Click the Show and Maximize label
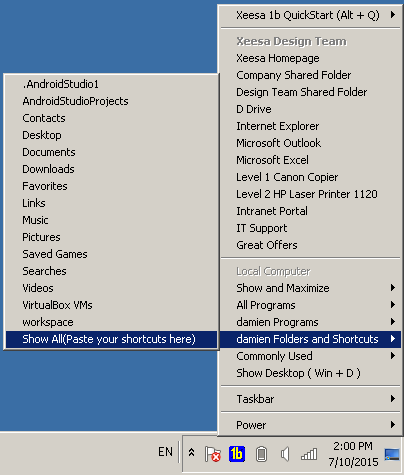This screenshot has height=475, width=405. tap(283, 288)
